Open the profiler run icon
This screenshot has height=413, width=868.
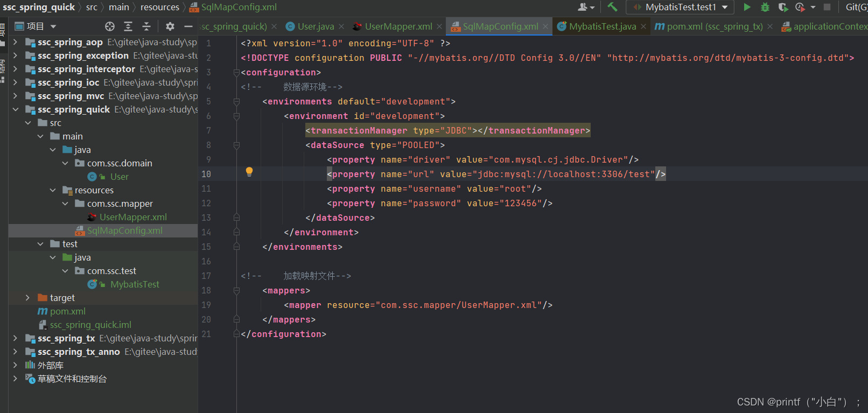[x=800, y=7]
